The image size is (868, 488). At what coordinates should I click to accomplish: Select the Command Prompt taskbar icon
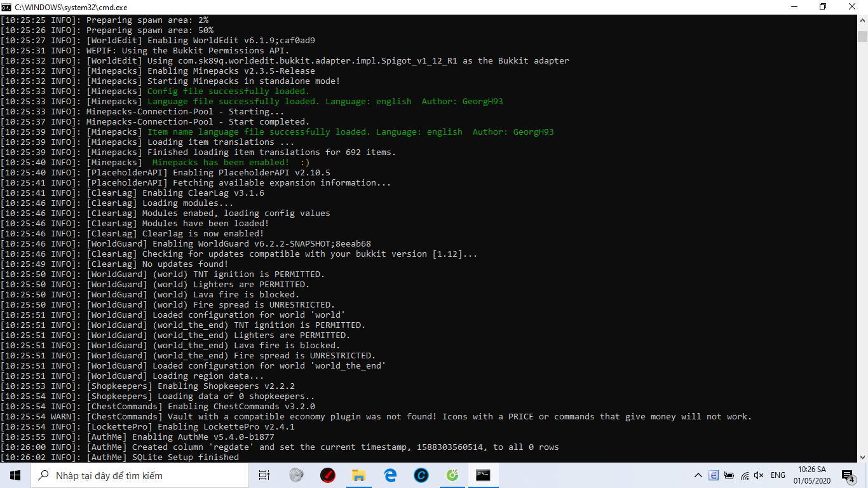[483, 475]
